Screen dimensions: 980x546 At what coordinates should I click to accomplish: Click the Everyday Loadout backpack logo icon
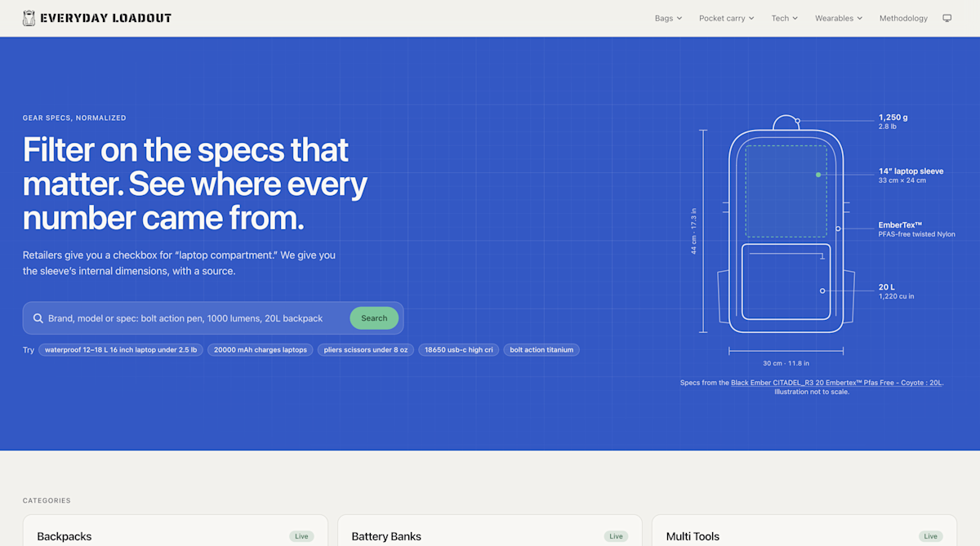(x=29, y=18)
